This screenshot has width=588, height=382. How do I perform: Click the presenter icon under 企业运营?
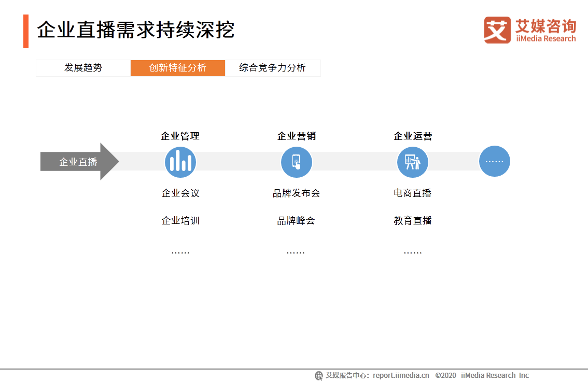(x=412, y=162)
